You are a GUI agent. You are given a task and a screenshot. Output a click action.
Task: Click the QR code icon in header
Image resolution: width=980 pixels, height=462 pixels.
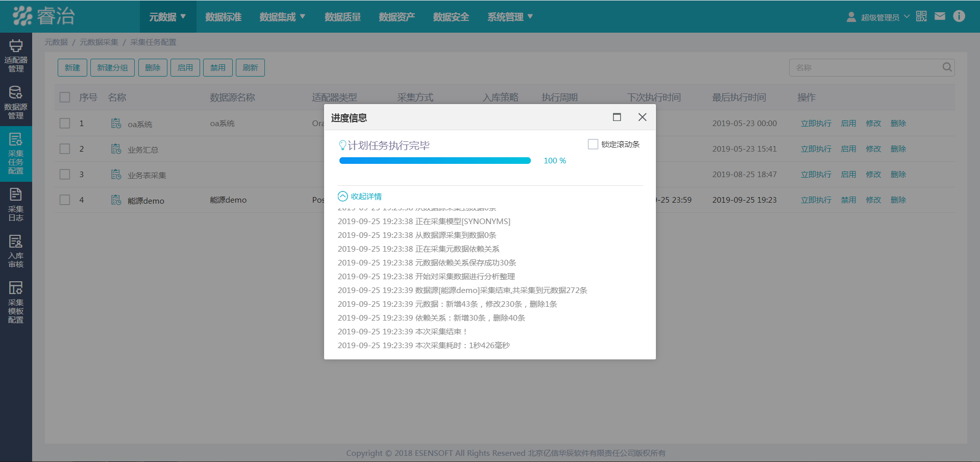tap(921, 16)
